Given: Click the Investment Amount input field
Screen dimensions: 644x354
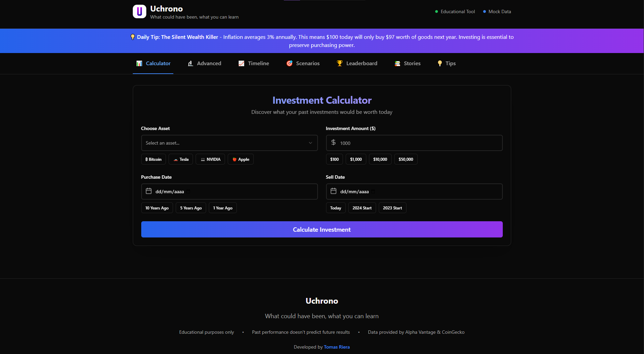Looking at the screenshot, I should tap(419, 143).
